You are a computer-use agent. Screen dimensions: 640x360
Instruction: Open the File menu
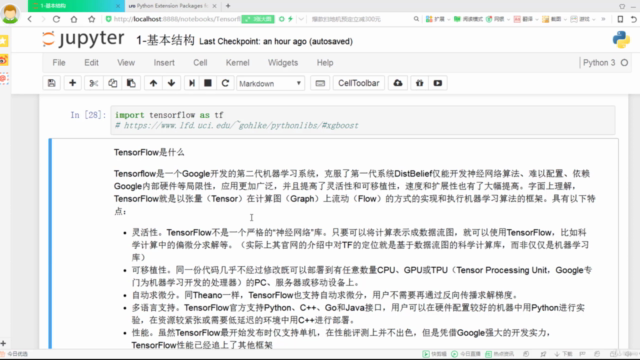[59, 63]
